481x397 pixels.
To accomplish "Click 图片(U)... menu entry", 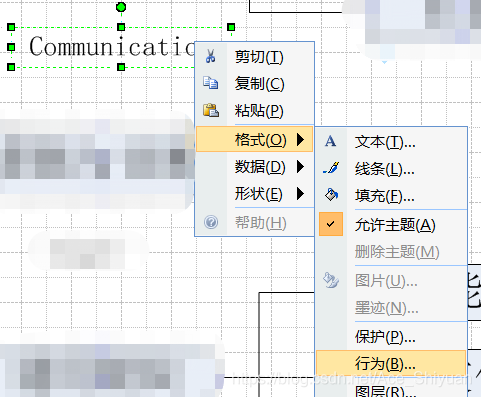I will coord(391,281).
